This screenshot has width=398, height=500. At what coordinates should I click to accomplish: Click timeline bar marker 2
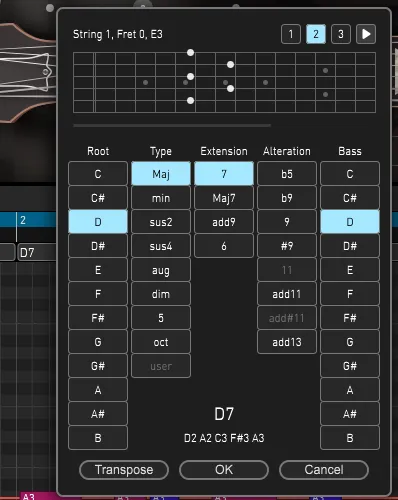pos(23,220)
